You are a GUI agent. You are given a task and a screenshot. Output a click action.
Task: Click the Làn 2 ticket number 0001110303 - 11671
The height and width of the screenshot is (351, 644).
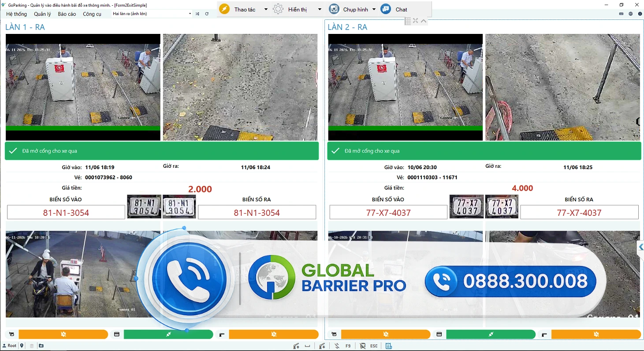pos(432,177)
